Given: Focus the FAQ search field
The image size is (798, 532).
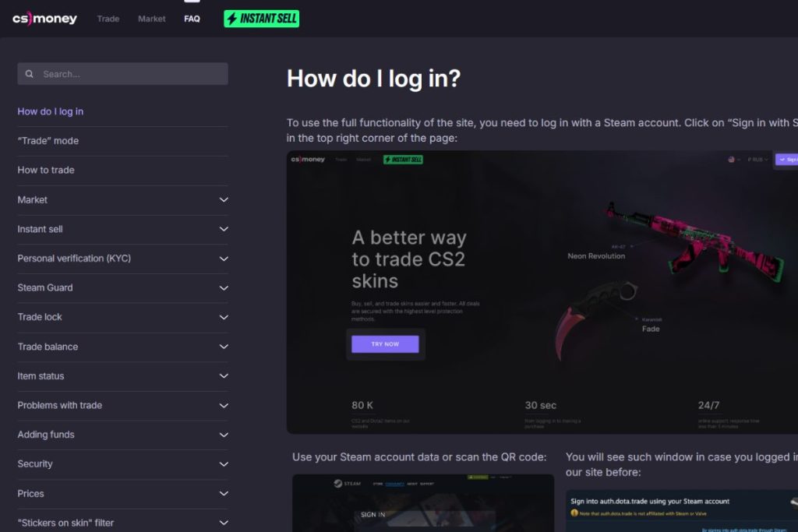Looking at the screenshot, I should pos(122,74).
